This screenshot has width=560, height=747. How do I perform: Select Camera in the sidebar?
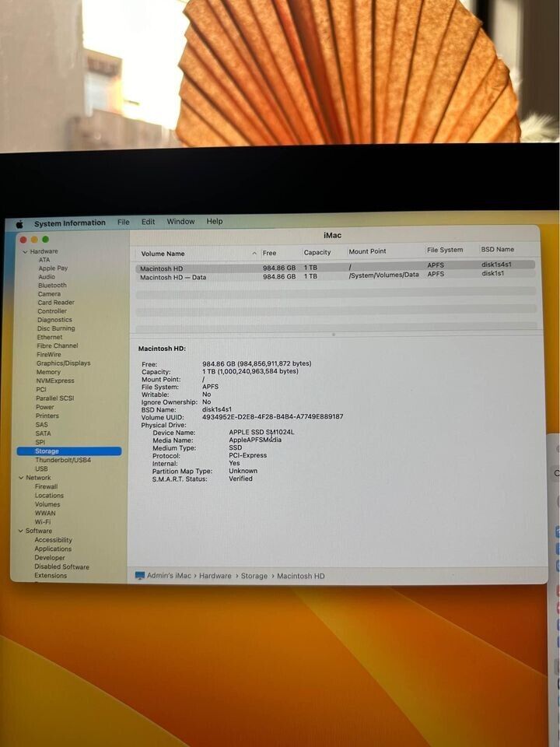click(49, 294)
